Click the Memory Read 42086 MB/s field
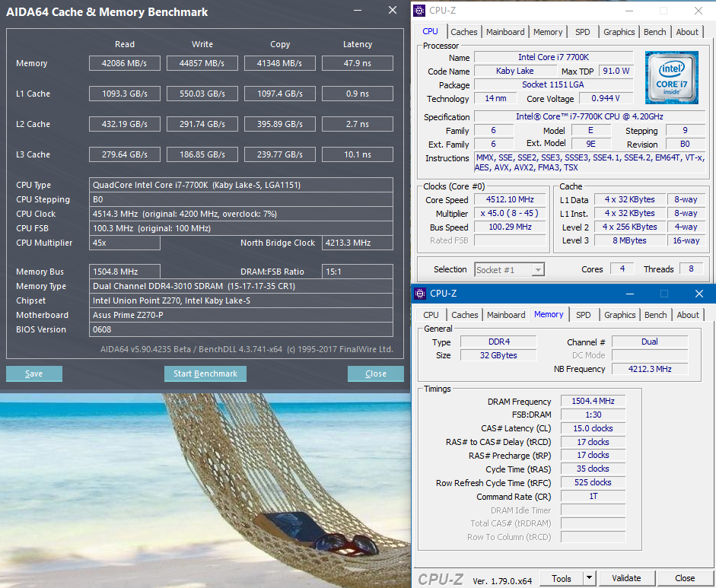 click(x=125, y=63)
